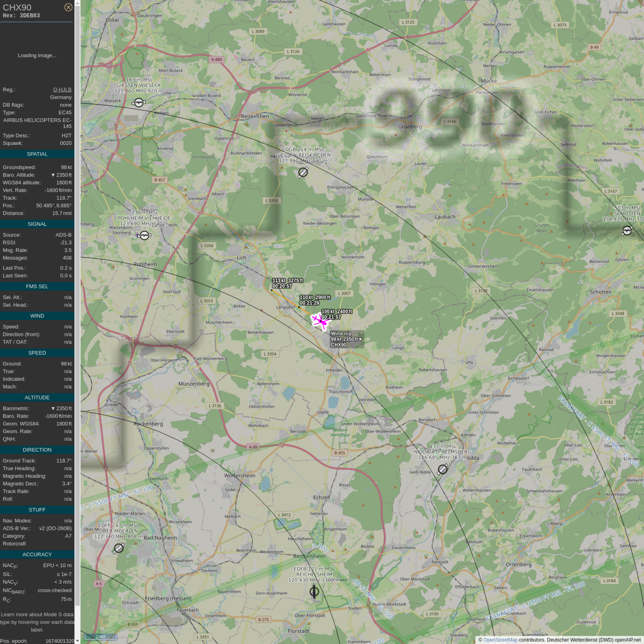Screen dimensions: 644x644
Task: Select the EDGR Giessen-Reiskirchen airfield icon
Action: click(x=303, y=172)
